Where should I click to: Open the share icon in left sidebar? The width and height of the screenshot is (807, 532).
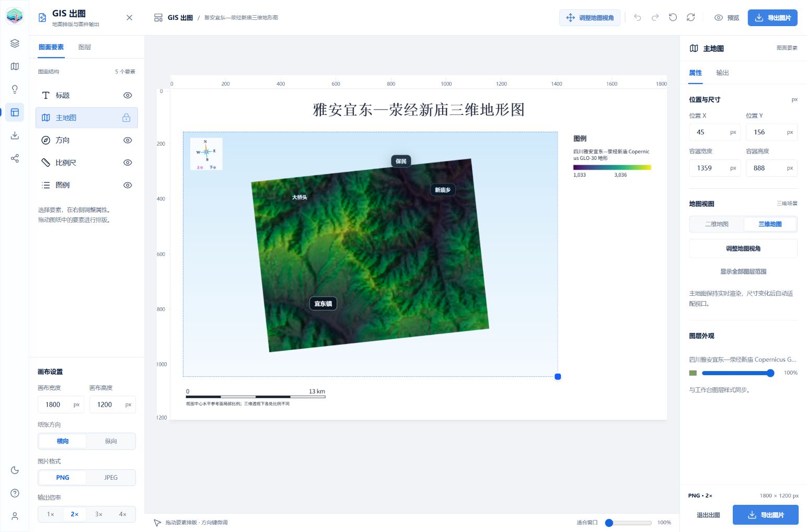(x=15, y=158)
